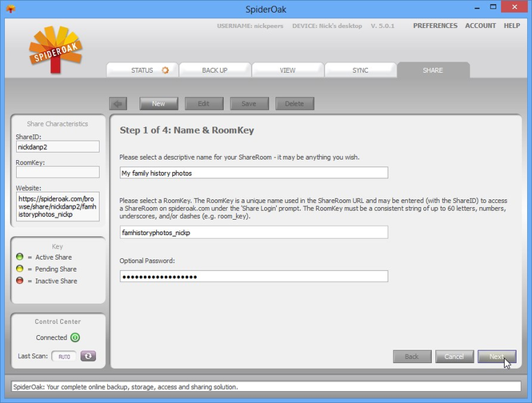Click the 'DEVICE: Nick's desktop' text
This screenshot has height=403, width=532.
click(327, 26)
